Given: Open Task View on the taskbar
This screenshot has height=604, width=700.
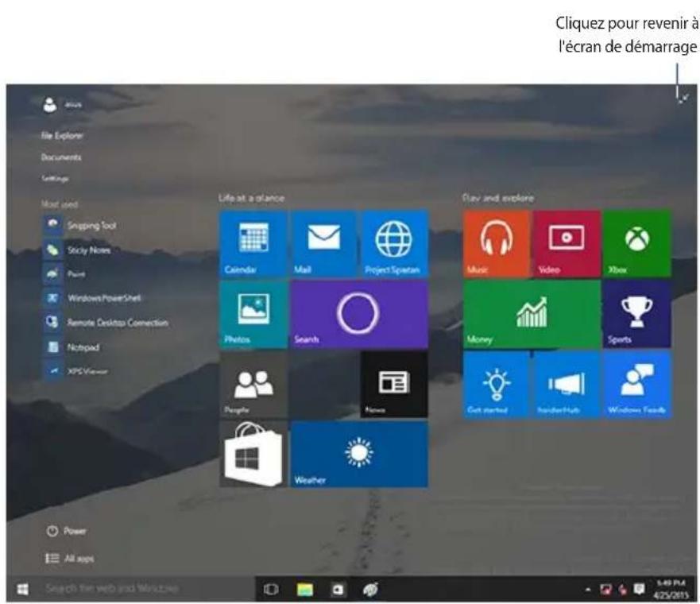Looking at the screenshot, I should coord(271,590).
